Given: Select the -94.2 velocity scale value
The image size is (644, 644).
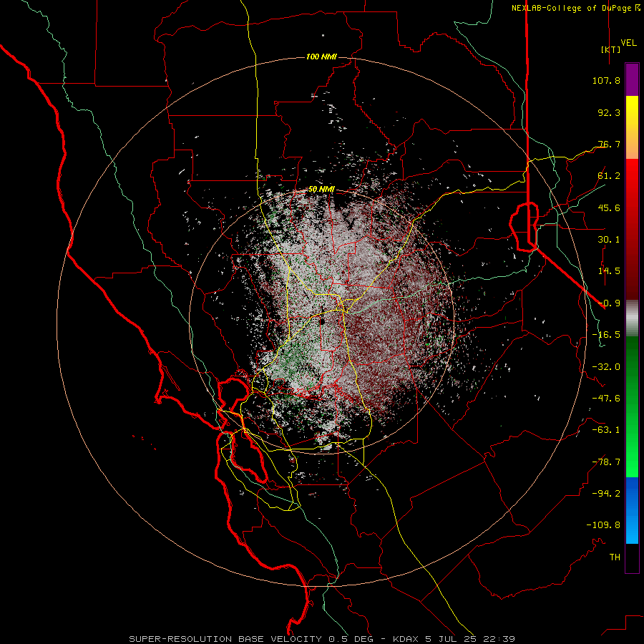Looking at the screenshot, I should [x=606, y=493].
